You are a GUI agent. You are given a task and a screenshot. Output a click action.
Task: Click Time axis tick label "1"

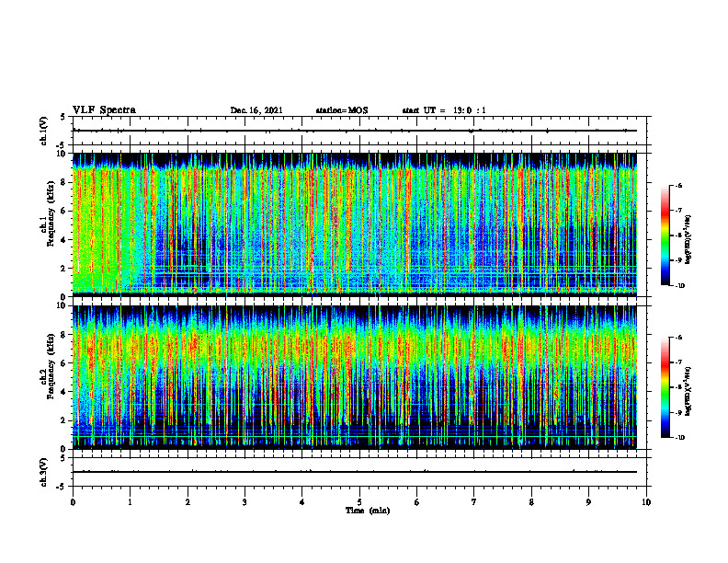pyautogui.click(x=130, y=502)
